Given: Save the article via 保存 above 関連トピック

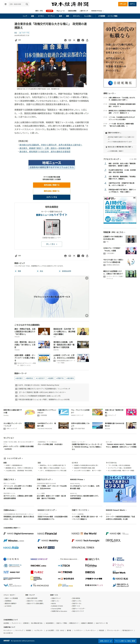Looking at the screenshot, I should click(18, 256).
